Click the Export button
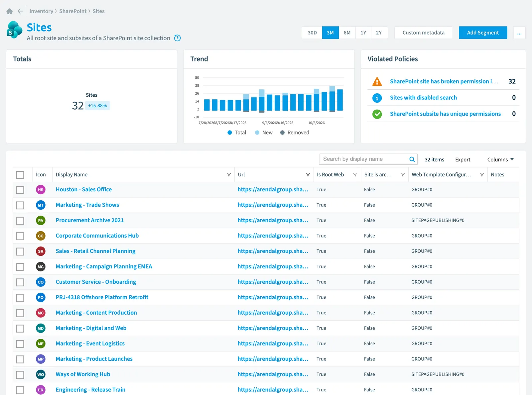The image size is (532, 395). (463, 159)
